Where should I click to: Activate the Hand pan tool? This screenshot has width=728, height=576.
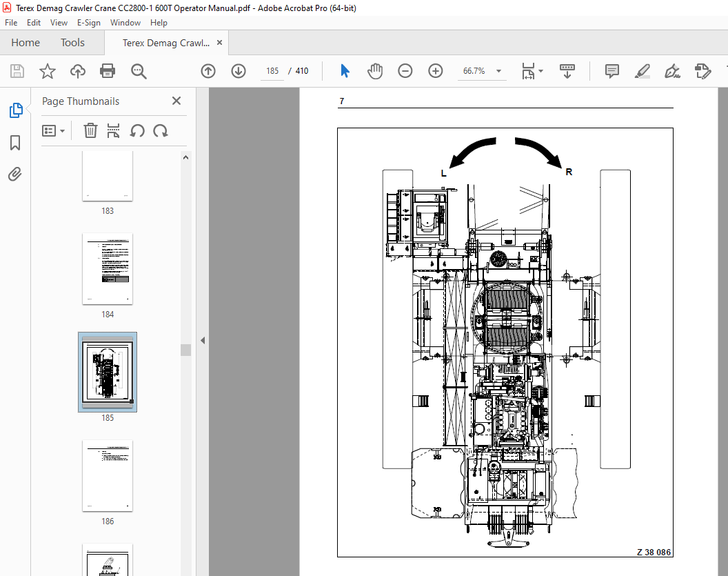[374, 71]
